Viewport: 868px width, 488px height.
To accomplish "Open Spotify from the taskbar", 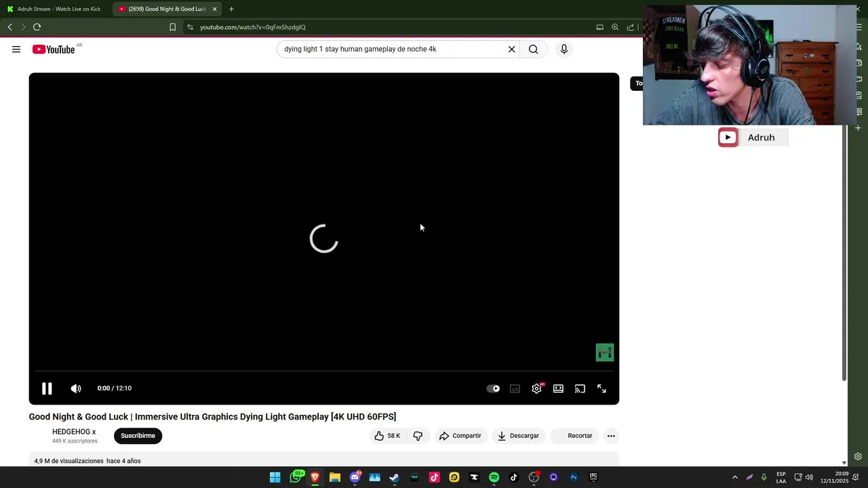I will pyautogui.click(x=494, y=477).
